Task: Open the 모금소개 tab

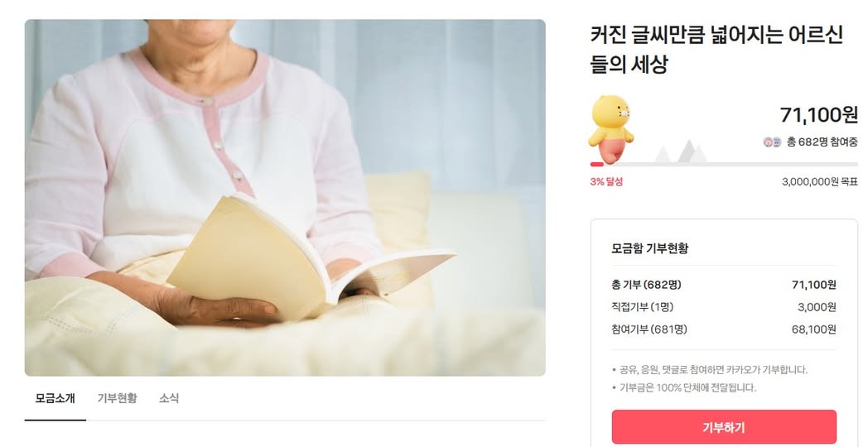Action: pyautogui.click(x=55, y=398)
